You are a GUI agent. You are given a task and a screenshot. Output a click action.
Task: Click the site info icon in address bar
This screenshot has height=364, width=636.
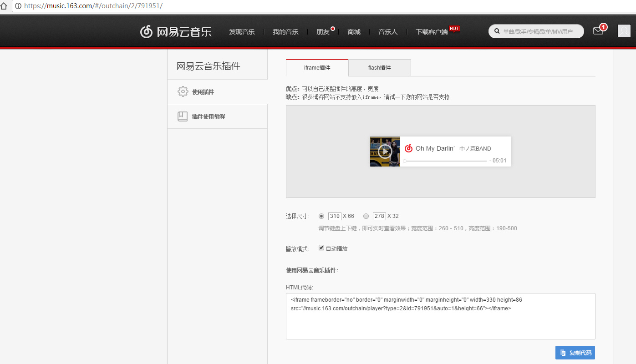pyautogui.click(x=18, y=6)
